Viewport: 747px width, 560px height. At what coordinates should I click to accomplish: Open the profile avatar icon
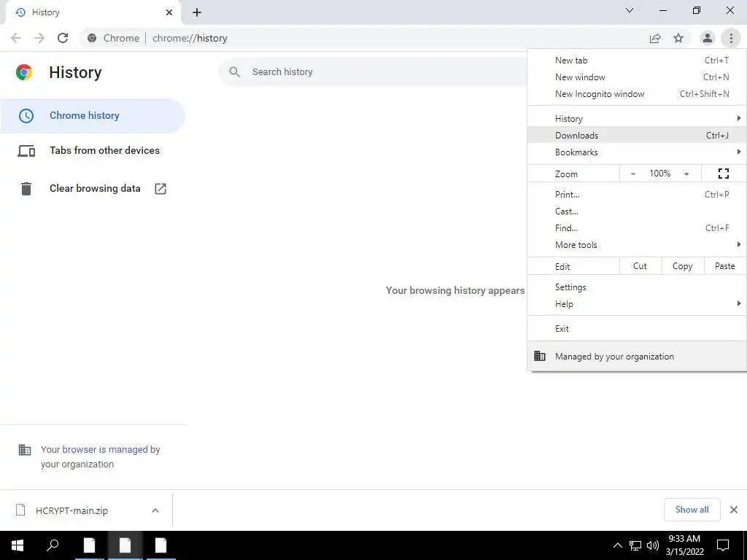click(x=708, y=38)
